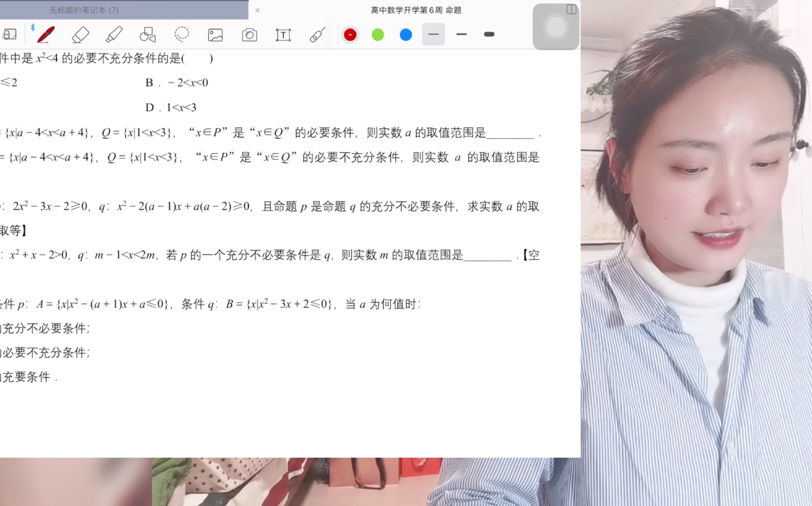Viewport: 812px width, 506px height.
Task: Select the laser pointer tool
Action: (317, 35)
